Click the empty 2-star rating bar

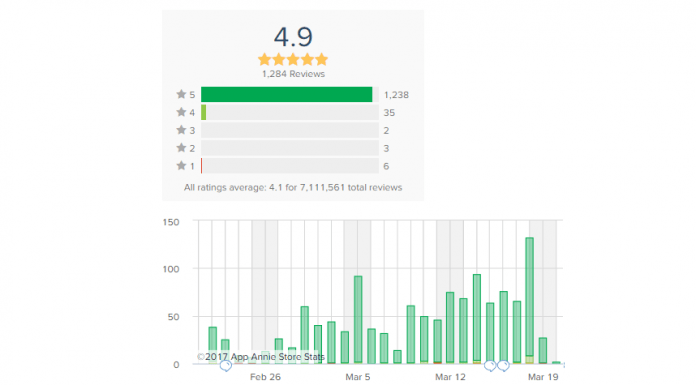coord(290,148)
